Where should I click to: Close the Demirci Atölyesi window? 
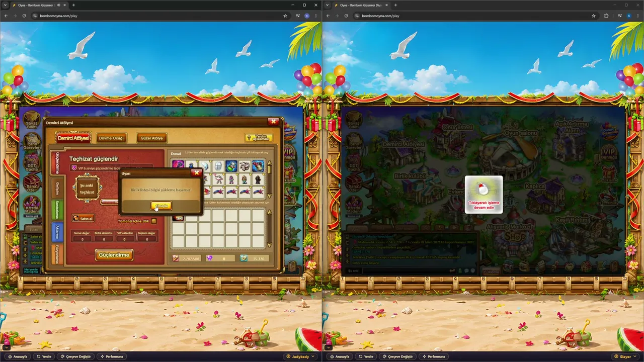(273, 121)
